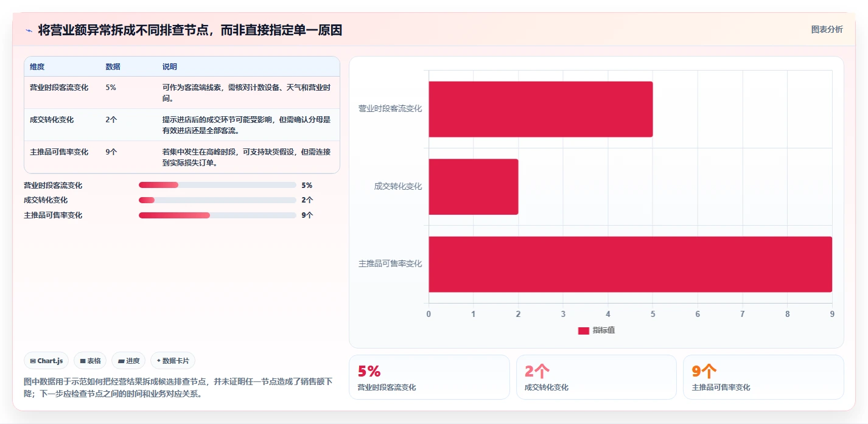Click the page title 将营业额异常拆成不同排查节点
The height and width of the screenshot is (424, 868).
(190, 30)
